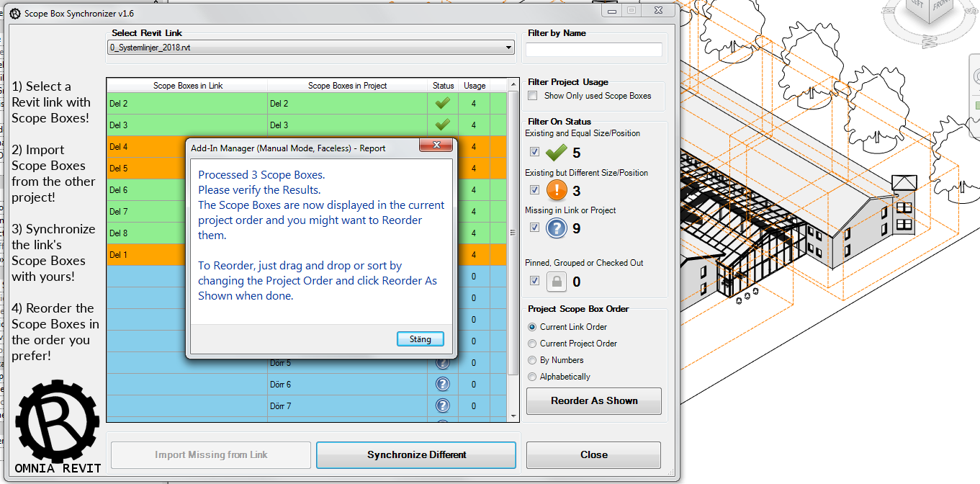Enable Show Only used Scope Boxes

531,95
